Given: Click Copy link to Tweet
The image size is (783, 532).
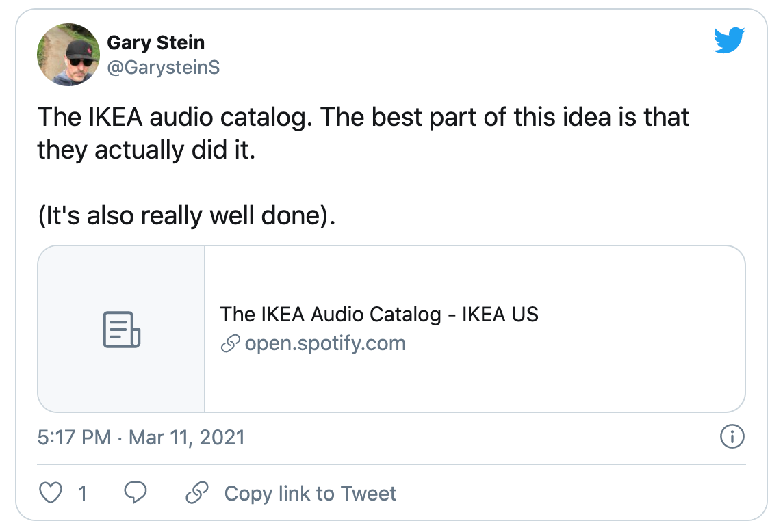Looking at the screenshot, I should click(x=310, y=494).
